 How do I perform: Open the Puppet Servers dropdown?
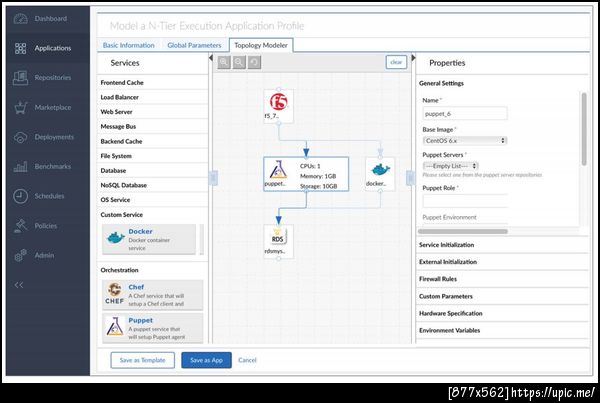click(451, 166)
